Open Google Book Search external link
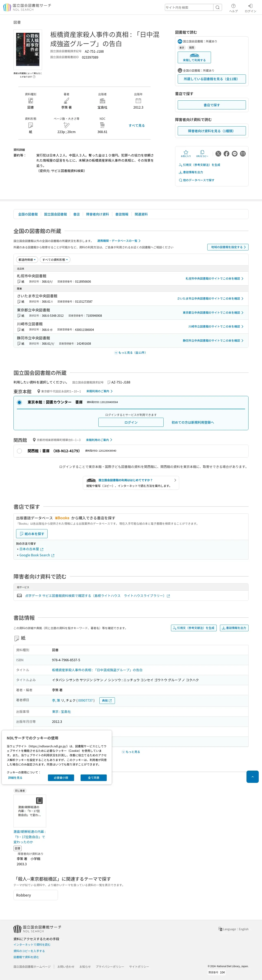 click(37, 555)
